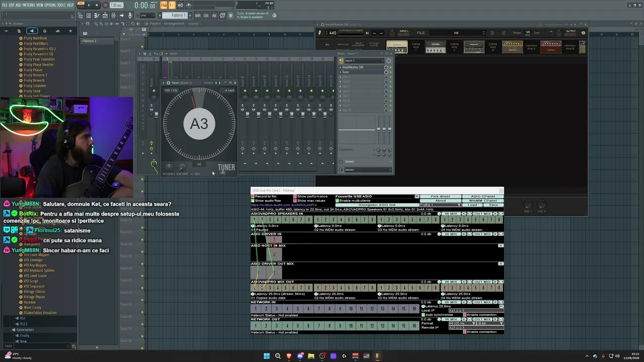Click the power icon in Amplifikation 360
644x362 pixels.
583,33
